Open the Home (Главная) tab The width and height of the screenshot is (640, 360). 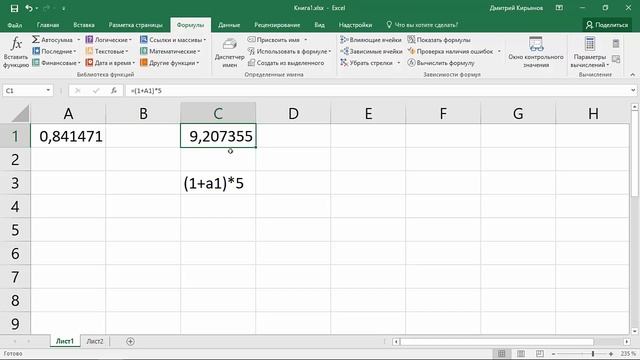click(x=48, y=25)
